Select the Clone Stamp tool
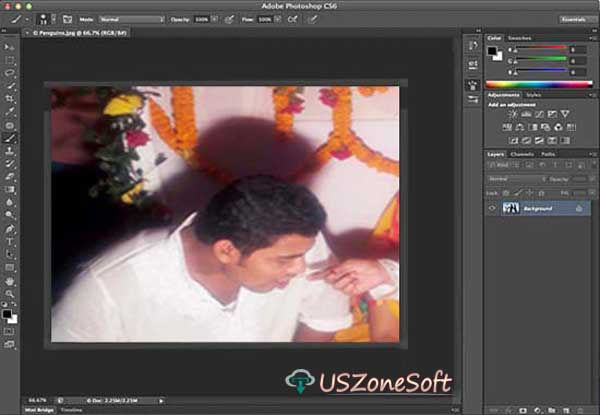Image resolution: width=600 pixels, height=415 pixels. click(x=10, y=151)
